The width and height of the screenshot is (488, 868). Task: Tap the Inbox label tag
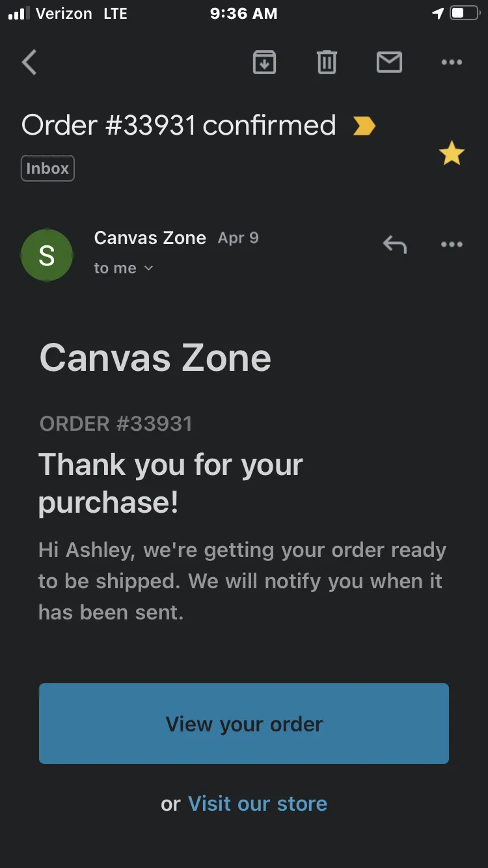(x=47, y=169)
